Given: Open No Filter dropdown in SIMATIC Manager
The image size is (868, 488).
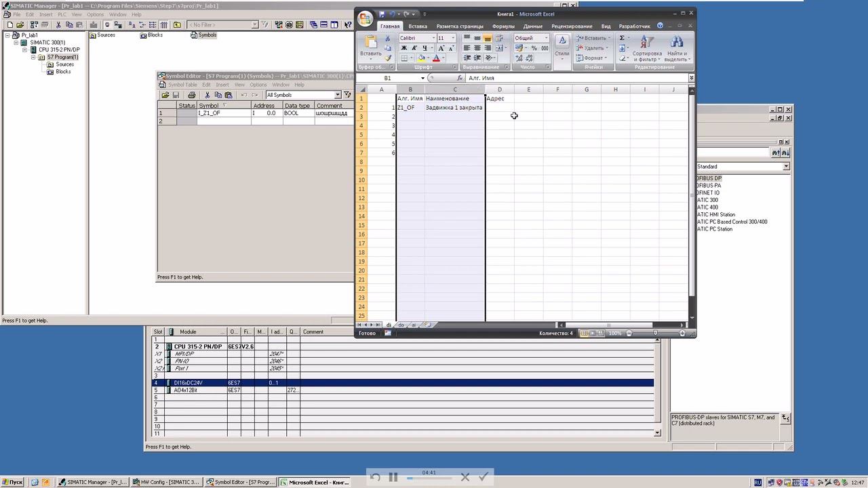Looking at the screenshot, I should (254, 25).
